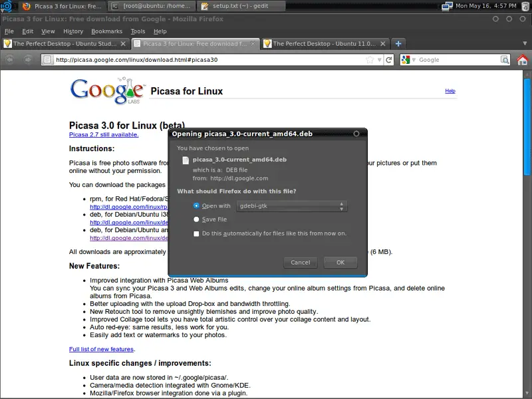Open the Ubuntu Studio main menu icon
Screen dimensions: 532x399
(x=6, y=6)
